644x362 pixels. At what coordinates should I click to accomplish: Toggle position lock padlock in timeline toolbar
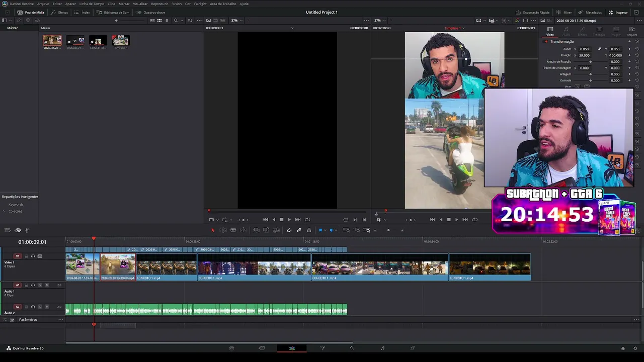309,230
